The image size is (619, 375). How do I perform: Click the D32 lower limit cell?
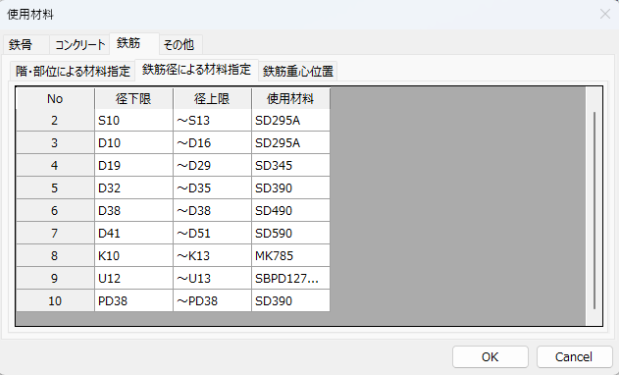click(x=133, y=188)
